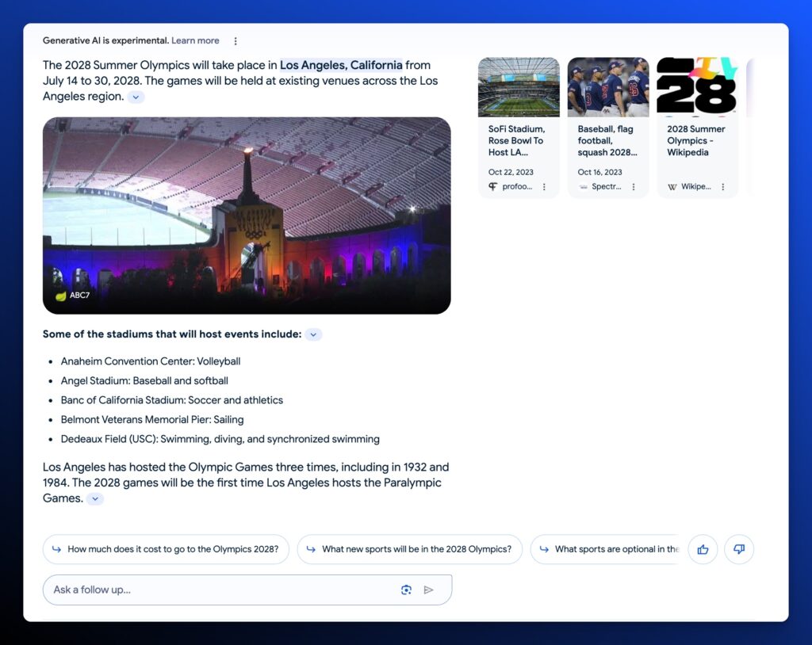812x645 pixels.
Task: Open the three-dot menu beside Learn more
Action: pyautogui.click(x=236, y=41)
